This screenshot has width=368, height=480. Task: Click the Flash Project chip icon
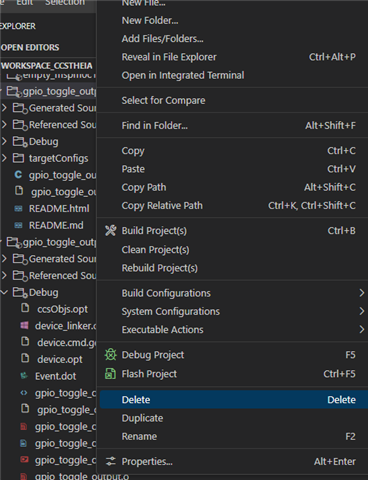click(x=110, y=374)
